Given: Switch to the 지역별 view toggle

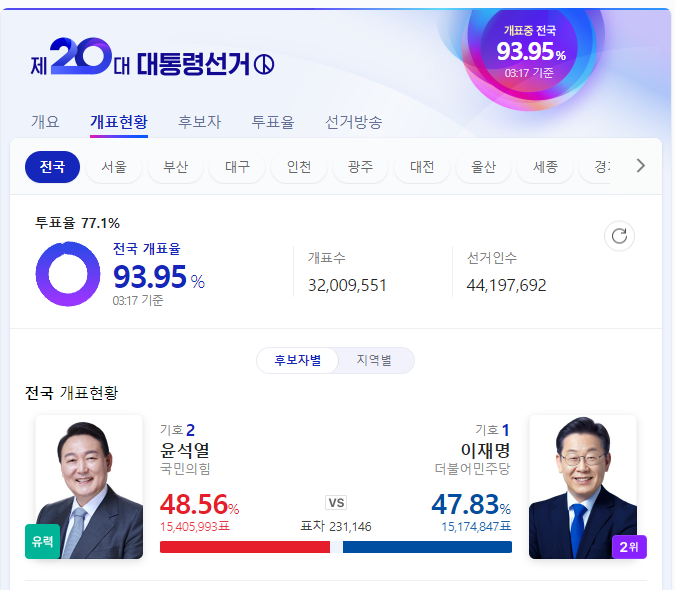Looking at the screenshot, I should click(375, 360).
